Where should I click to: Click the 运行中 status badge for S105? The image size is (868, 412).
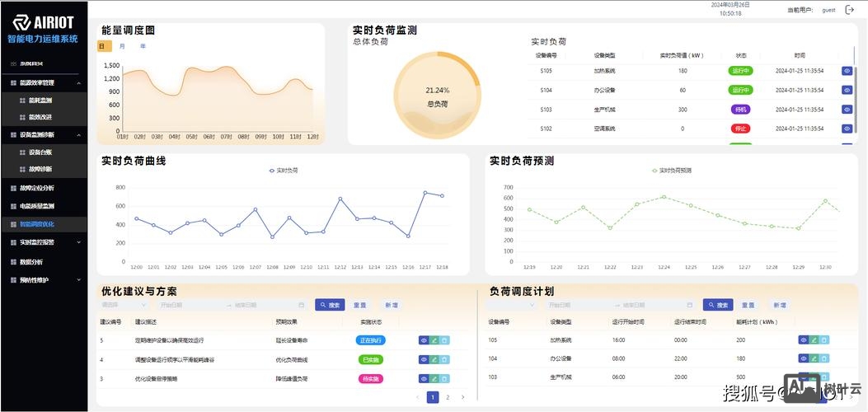(741, 71)
